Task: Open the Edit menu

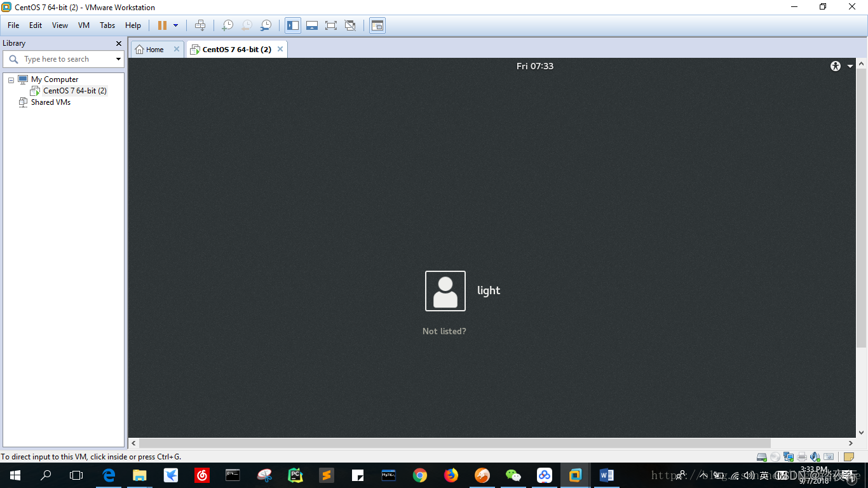Action: coord(36,25)
